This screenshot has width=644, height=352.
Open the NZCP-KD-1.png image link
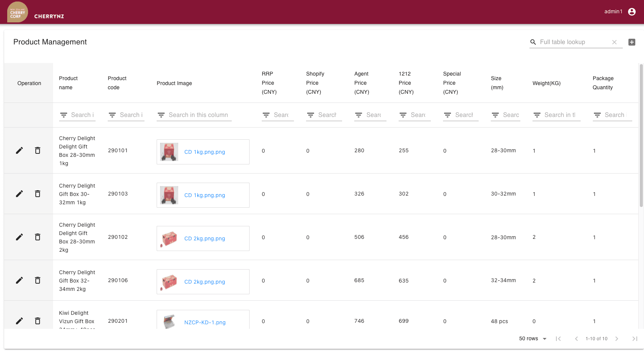[x=205, y=322]
